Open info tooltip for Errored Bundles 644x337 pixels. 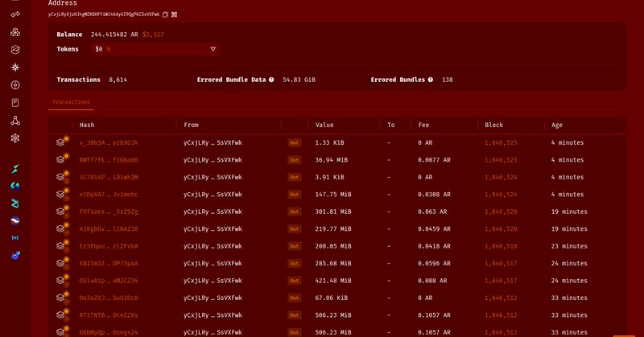coord(431,80)
